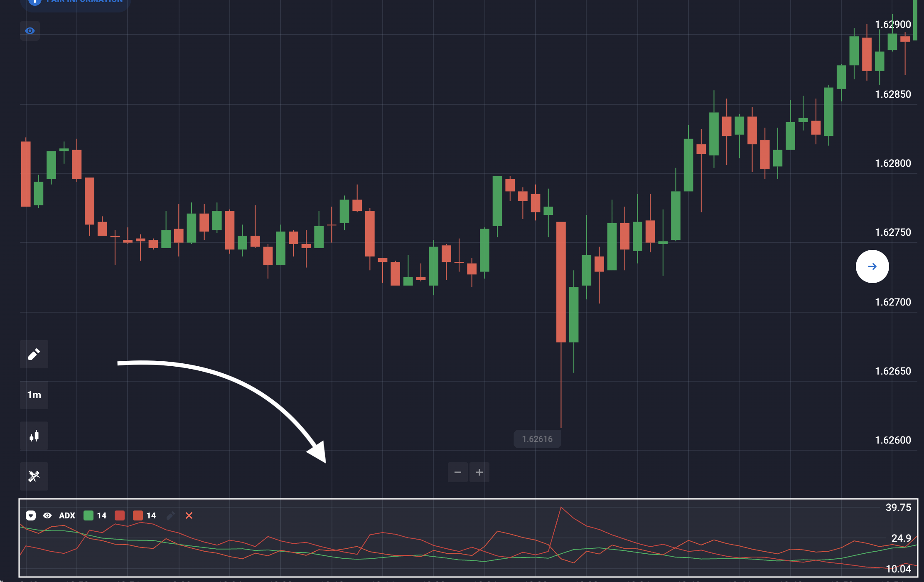Screen dimensions: 924x582
Task: Jump to latest candle with arrow button
Action: point(872,266)
